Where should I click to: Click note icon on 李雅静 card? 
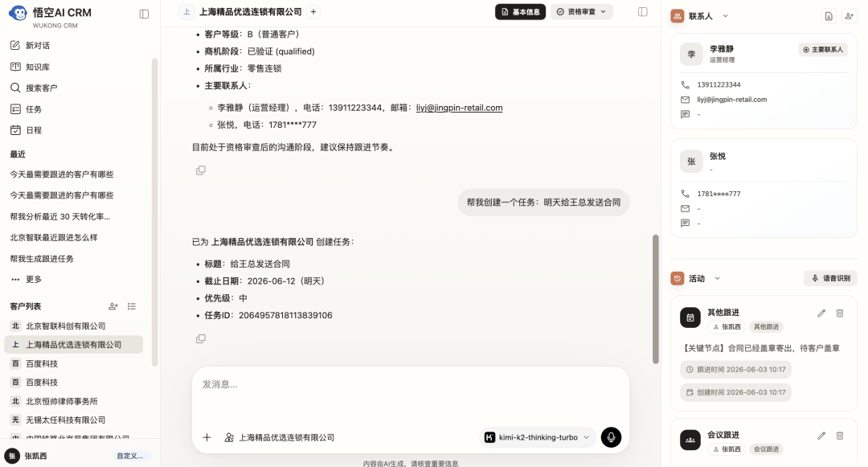[686, 114]
